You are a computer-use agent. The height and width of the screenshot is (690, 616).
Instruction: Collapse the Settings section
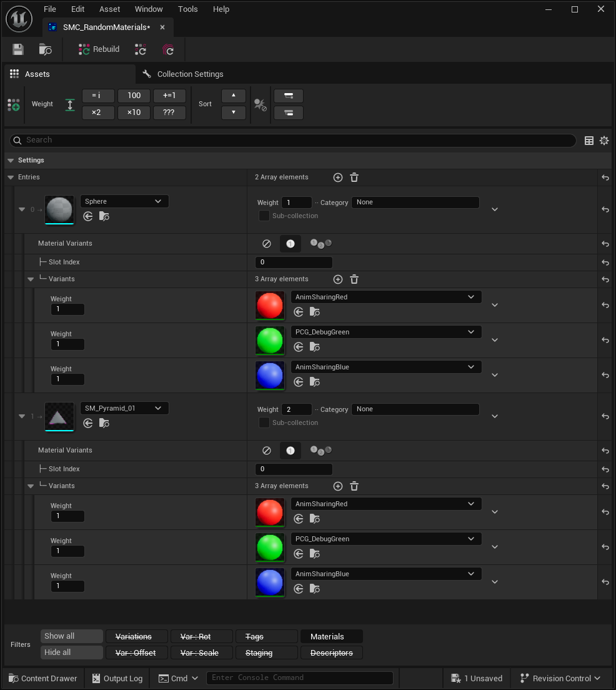coord(11,161)
